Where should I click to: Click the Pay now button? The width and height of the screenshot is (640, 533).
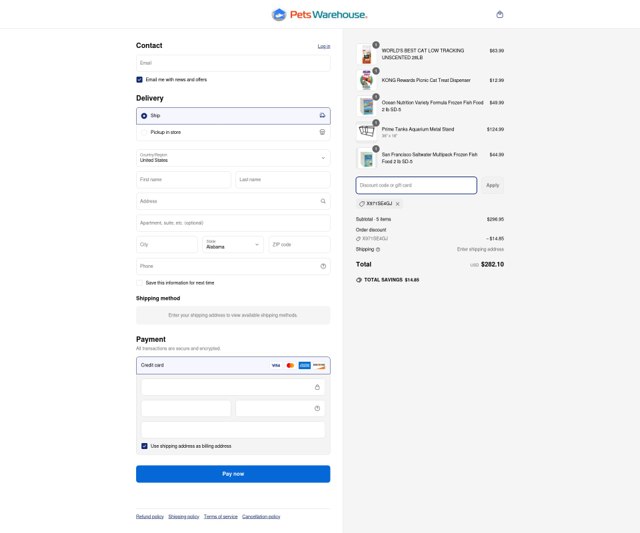point(233,474)
